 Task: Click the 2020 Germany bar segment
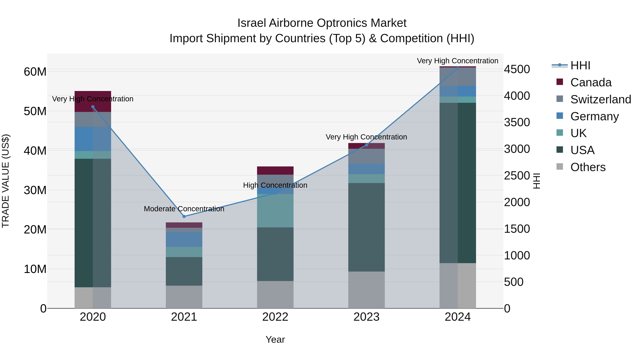coord(93,139)
